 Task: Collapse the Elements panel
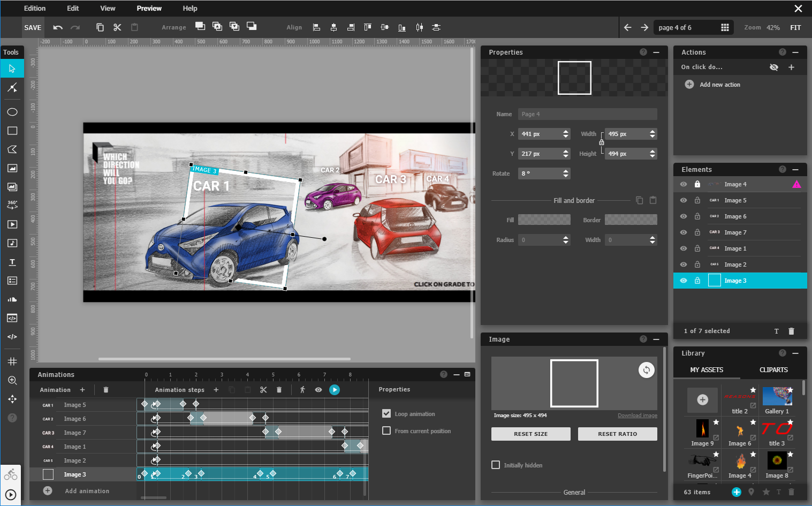point(796,169)
